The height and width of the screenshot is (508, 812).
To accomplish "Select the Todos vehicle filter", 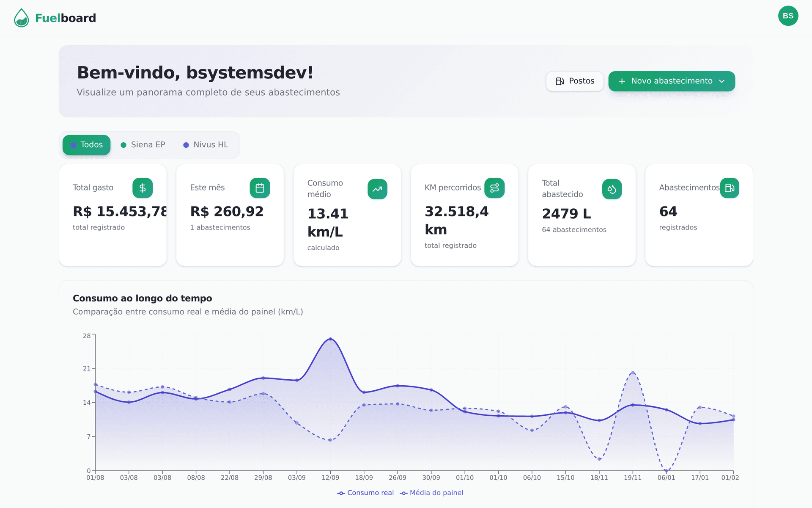I will 87,145.
